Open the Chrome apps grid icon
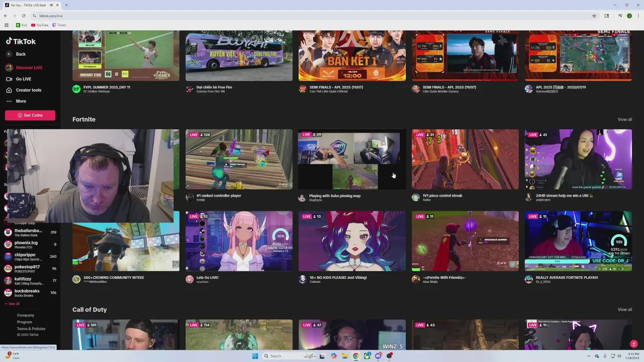Viewport: 644px width, 362px height. tap(7, 25)
